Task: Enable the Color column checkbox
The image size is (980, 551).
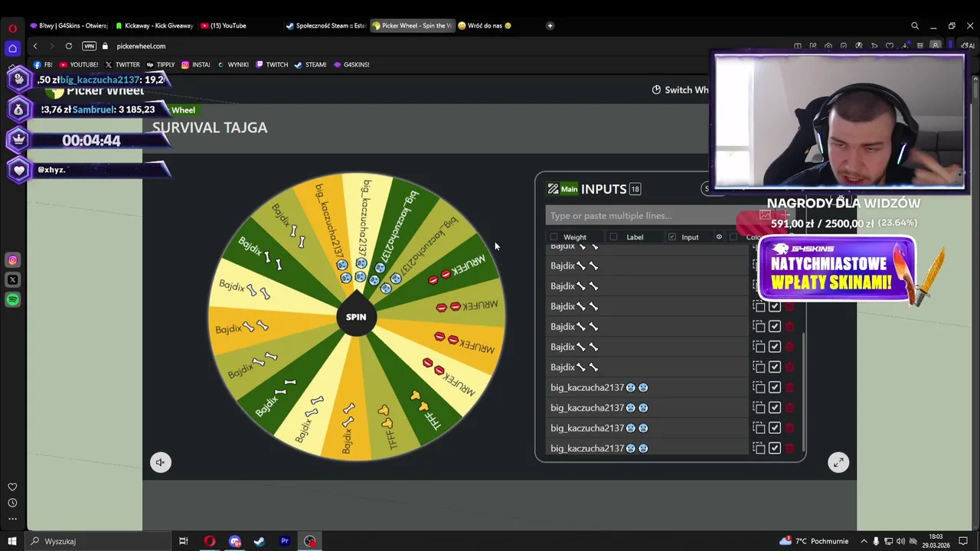Action: 733,237
